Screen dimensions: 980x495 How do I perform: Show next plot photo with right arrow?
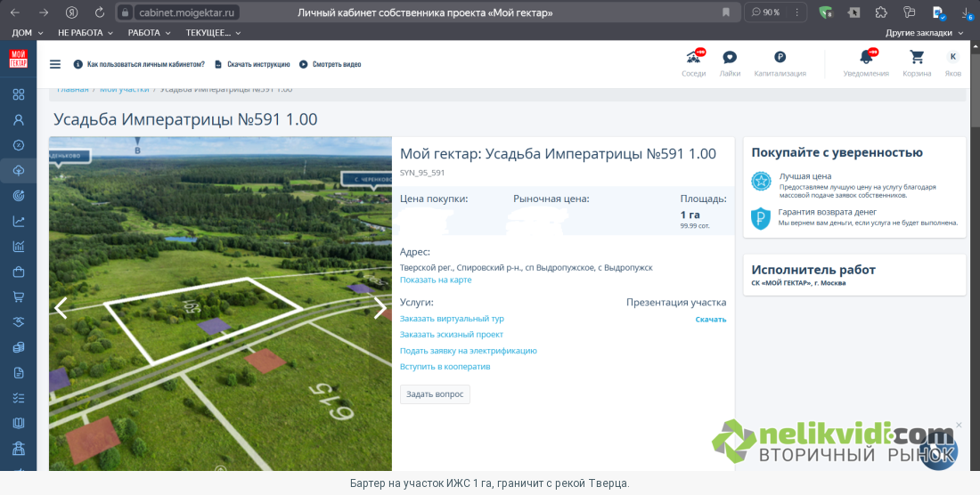380,308
